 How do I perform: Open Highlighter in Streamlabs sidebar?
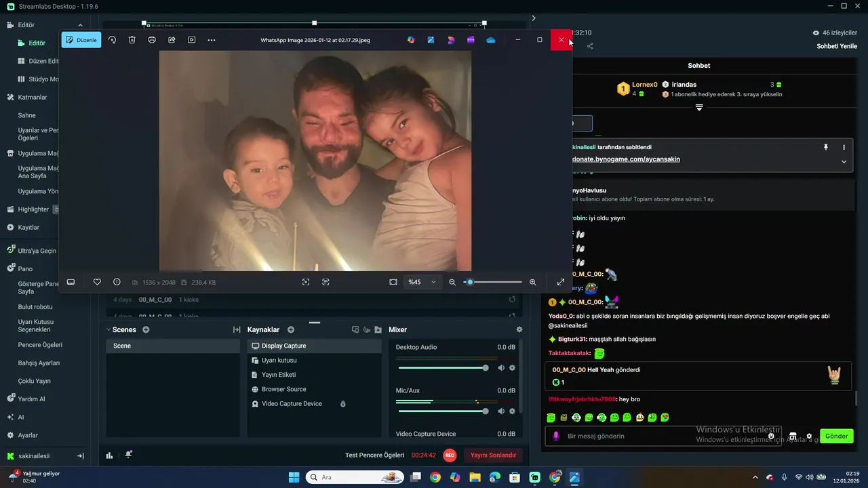click(33, 209)
